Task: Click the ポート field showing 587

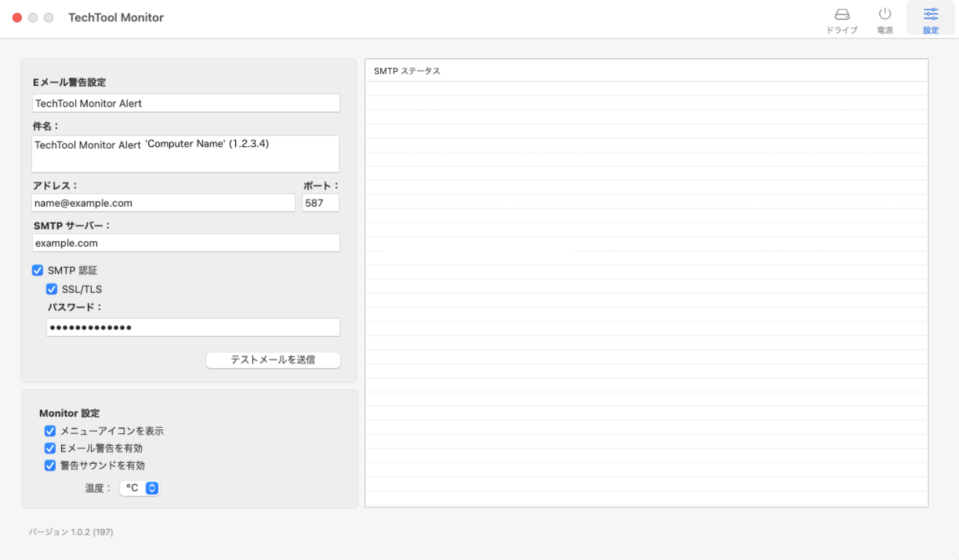Action: click(x=321, y=203)
